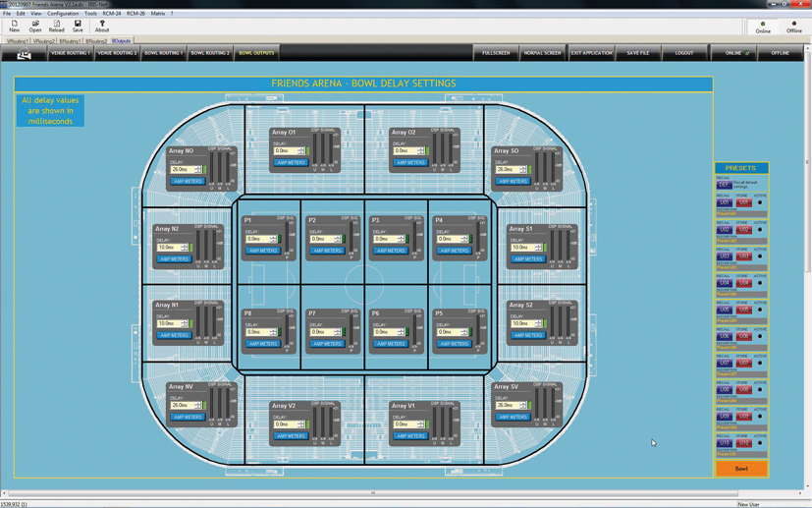The image size is (812, 508).
Task: Toggle the ACTIVE indicator for preset U03
Action: (x=760, y=256)
